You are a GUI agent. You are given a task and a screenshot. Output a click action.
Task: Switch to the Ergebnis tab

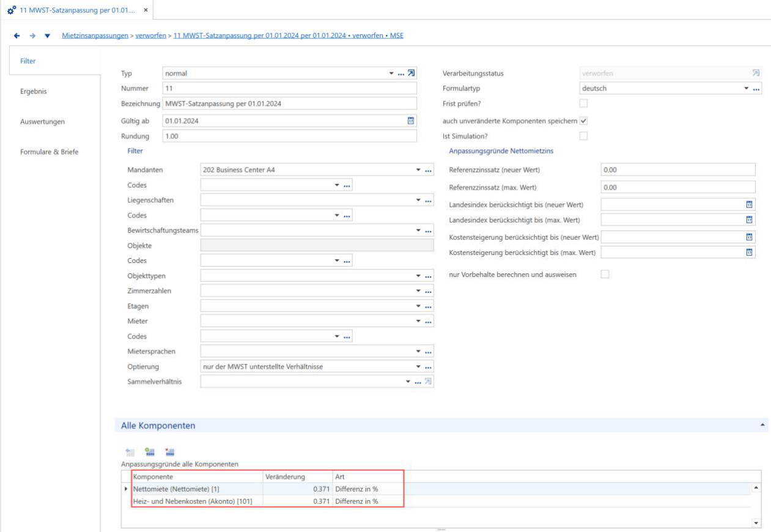(x=33, y=92)
